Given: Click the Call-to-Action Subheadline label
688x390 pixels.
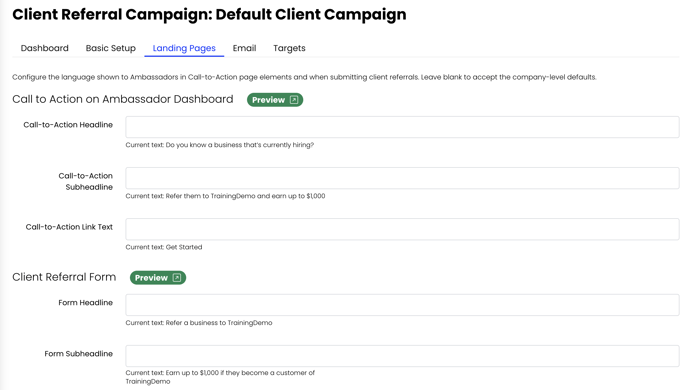Looking at the screenshot, I should 86,182.
